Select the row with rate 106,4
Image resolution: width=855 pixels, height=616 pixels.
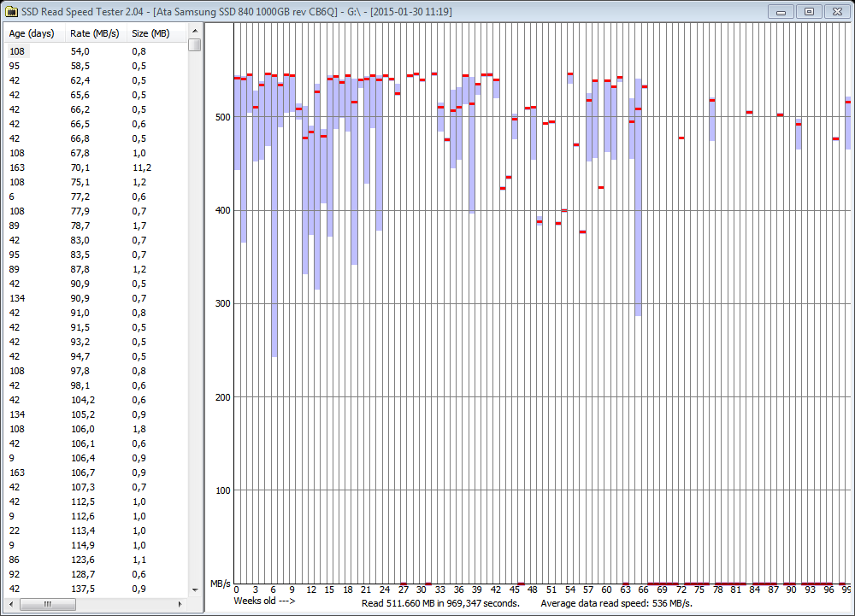(x=96, y=458)
